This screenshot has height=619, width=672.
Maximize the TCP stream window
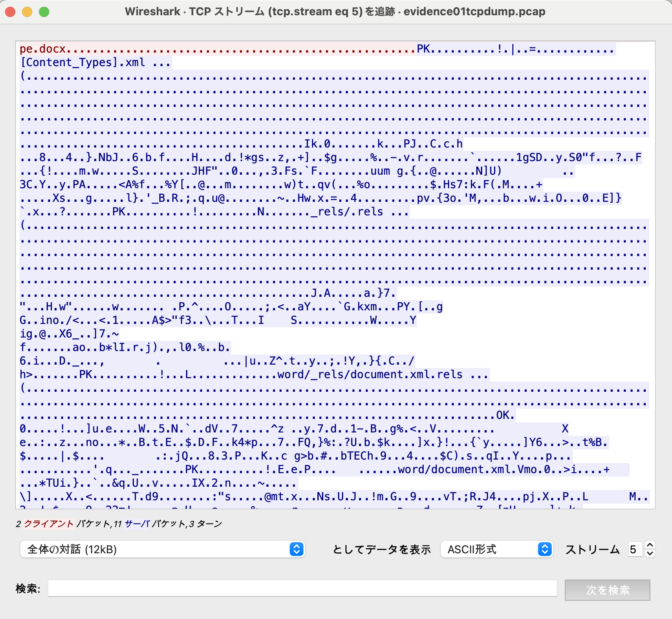tap(44, 12)
